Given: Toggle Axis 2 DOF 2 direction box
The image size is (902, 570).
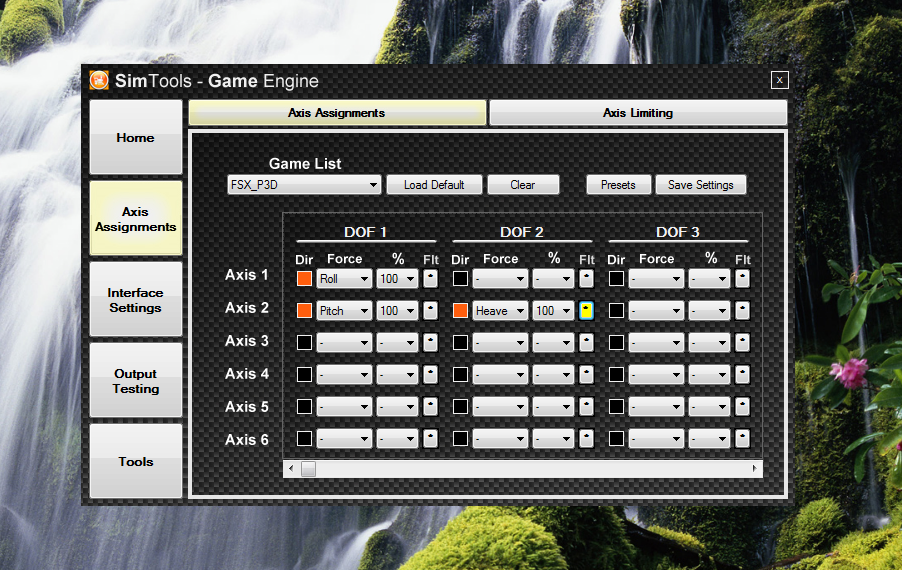Looking at the screenshot, I should pos(460,311).
